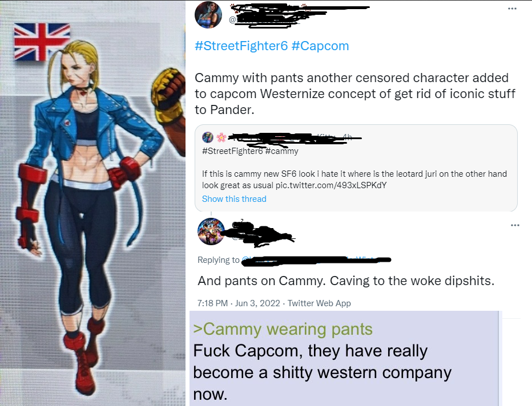Open the Cammy character artwork image
Viewport: 532px width, 406px height.
click(92, 204)
